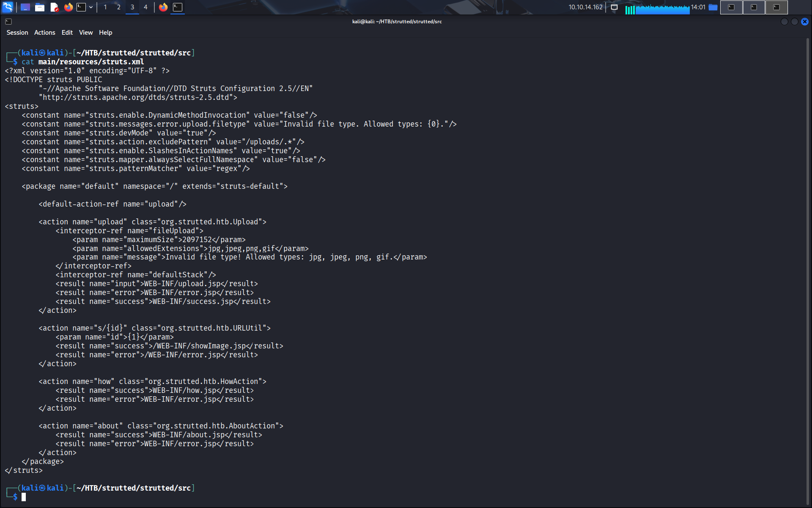
Task: Open the file manager launcher icon
Action: 40,7
